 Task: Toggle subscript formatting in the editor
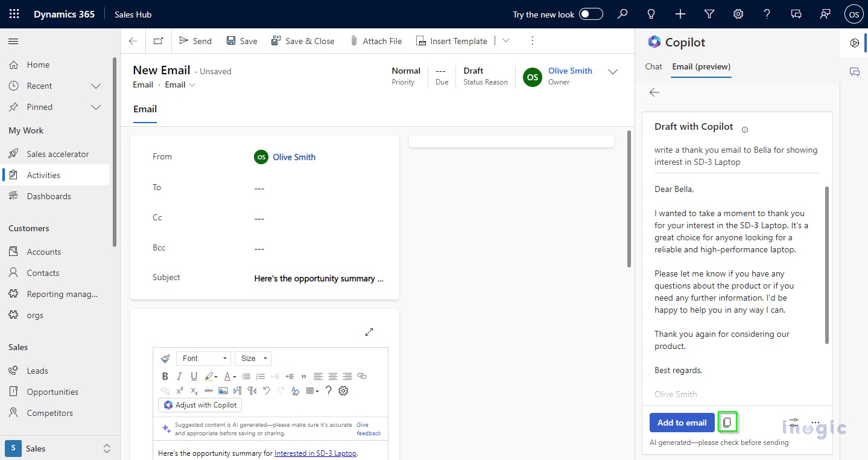coord(194,391)
